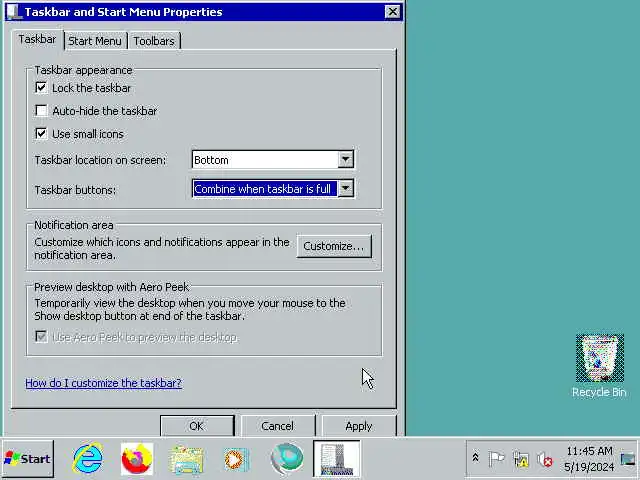Close the Taskbar Properties dialog
Viewport: 640px width, 480px height.
pyautogui.click(x=392, y=12)
